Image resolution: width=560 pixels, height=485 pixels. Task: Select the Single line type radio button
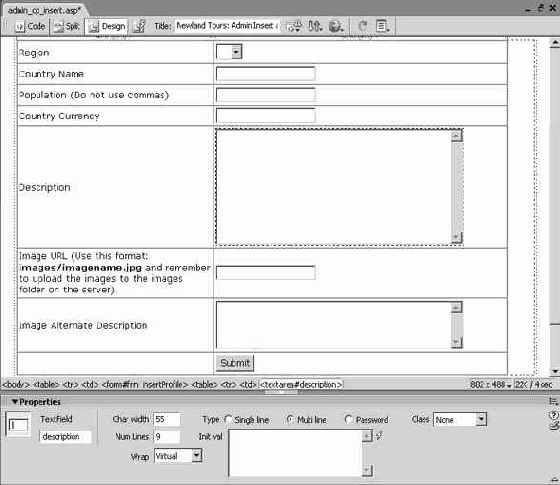(228, 419)
